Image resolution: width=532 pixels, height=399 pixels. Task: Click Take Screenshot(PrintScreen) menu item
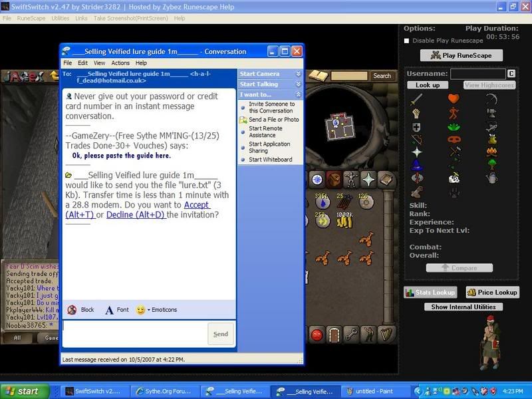click(x=131, y=19)
